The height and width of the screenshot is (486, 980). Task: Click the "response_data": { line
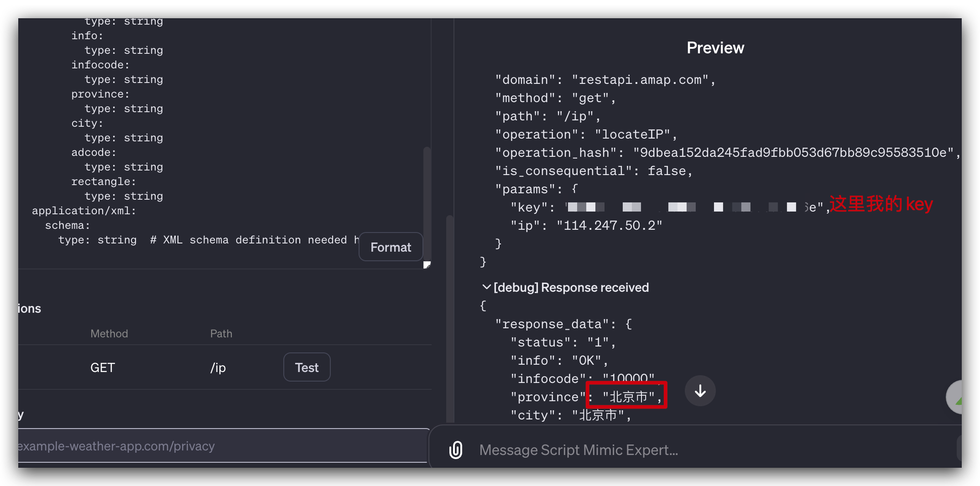563,324
